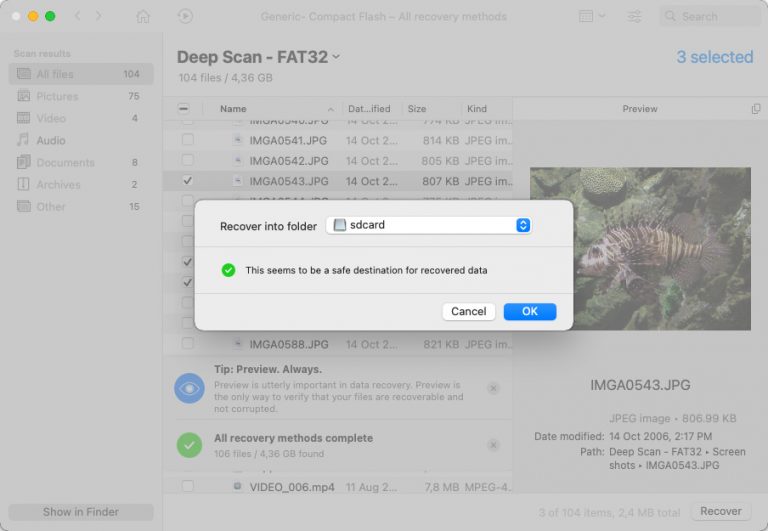768x531 pixels.
Task: Select Archives category in sidebar
Action: (x=81, y=185)
